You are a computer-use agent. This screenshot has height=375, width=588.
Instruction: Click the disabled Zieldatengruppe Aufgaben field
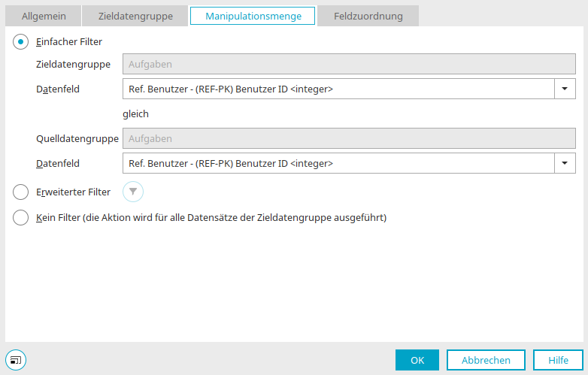349,64
